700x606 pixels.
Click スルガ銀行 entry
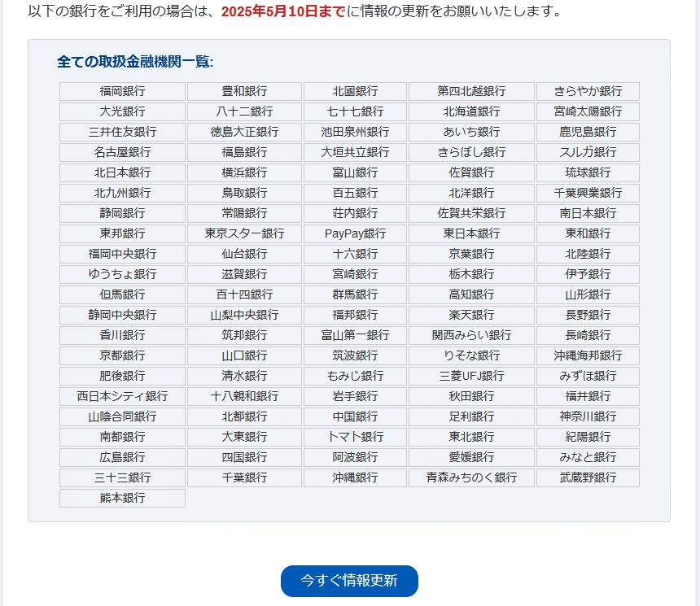pos(588,152)
